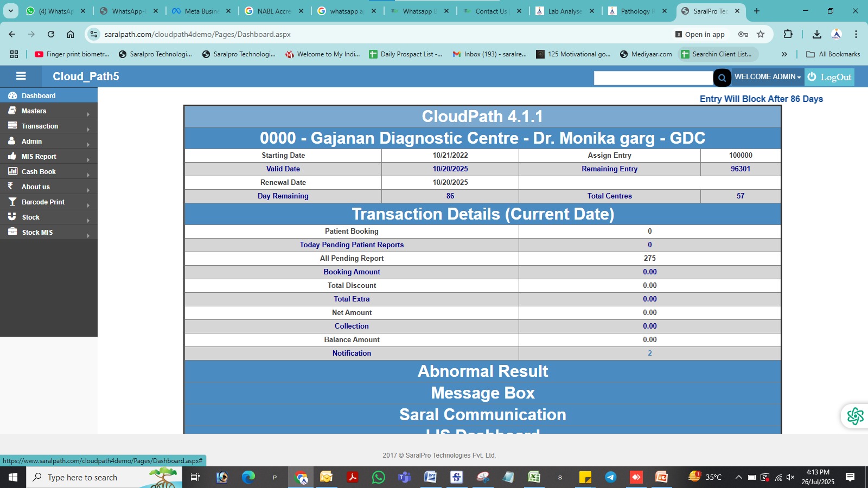Expand the Admin submenu arrow
The height and width of the screenshot is (488, 868).
click(x=88, y=144)
